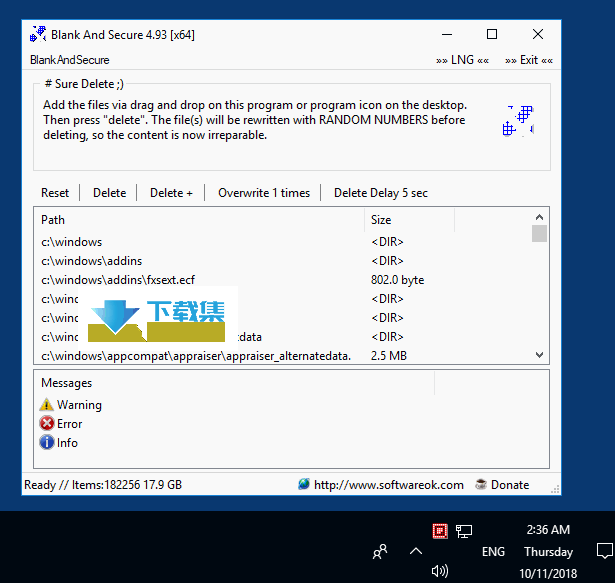Click the Warning triangle icon in Messages

click(46, 404)
